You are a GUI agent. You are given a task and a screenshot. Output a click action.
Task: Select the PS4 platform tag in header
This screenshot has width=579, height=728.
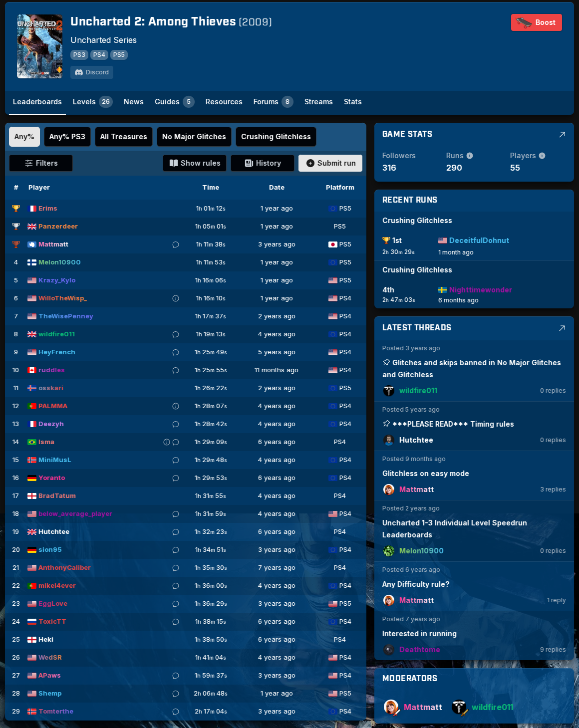(99, 55)
